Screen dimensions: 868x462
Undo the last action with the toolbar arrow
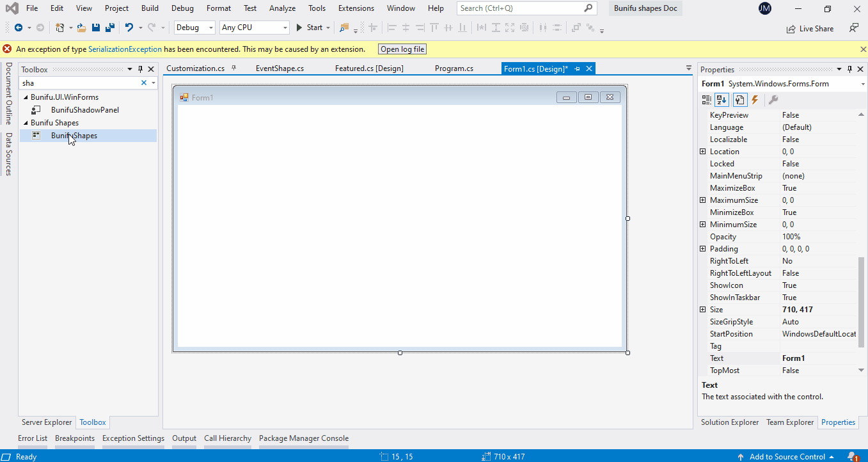tap(129, 28)
